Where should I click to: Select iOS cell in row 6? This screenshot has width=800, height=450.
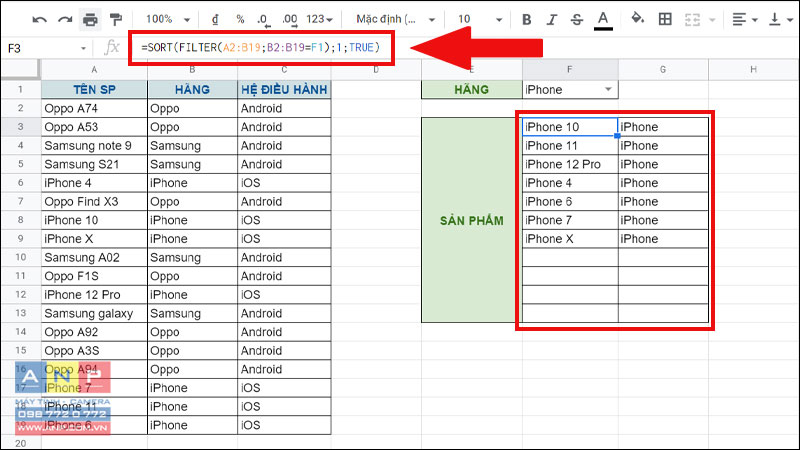tap(284, 183)
